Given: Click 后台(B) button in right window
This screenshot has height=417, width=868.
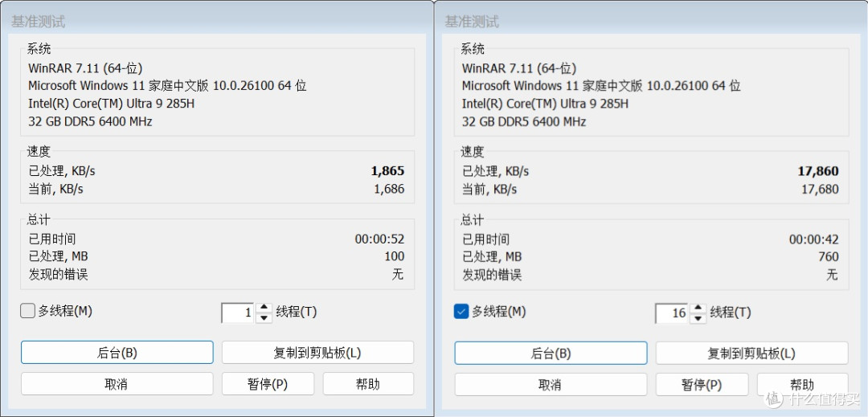Looking at the screenshot, I should pyautogui.click(x=551, y=353).
